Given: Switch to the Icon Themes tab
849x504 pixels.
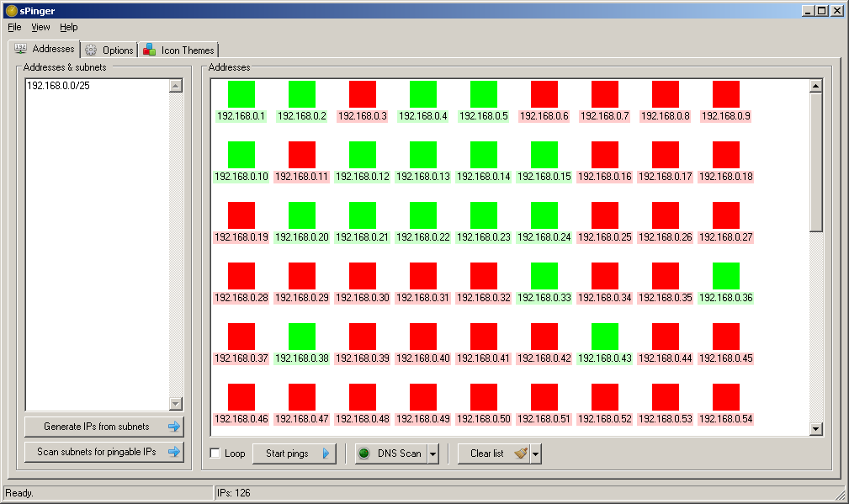Looking at the screenshot, I should 178,50.
